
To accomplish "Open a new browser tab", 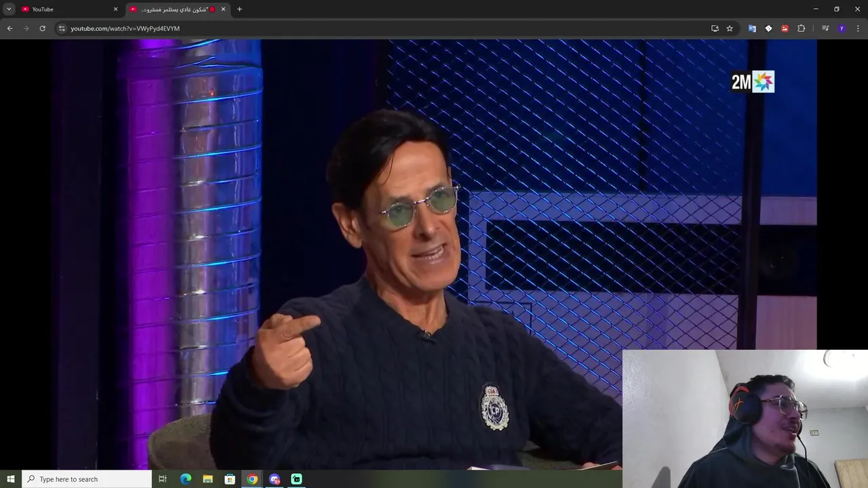I will [x=239, y=9].
